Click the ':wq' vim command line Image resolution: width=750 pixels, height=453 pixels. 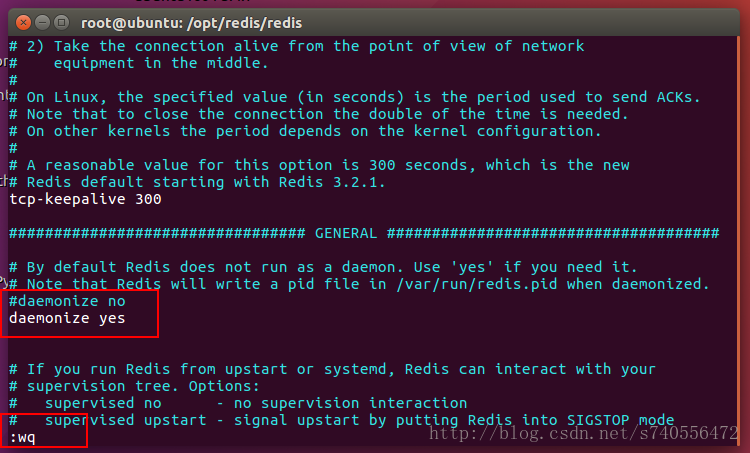(x=22, y=438)
